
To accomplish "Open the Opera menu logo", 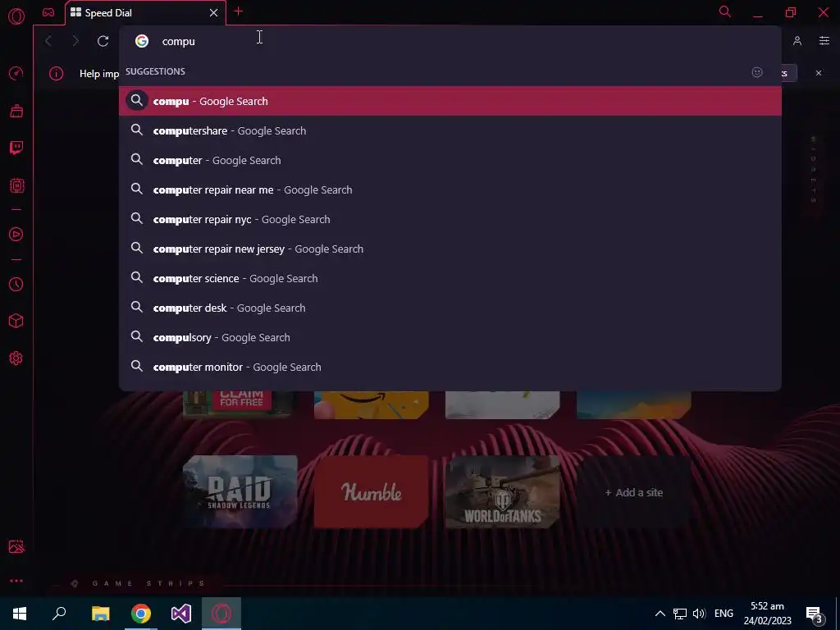I will pyautogui.click(x=16, y=16).
